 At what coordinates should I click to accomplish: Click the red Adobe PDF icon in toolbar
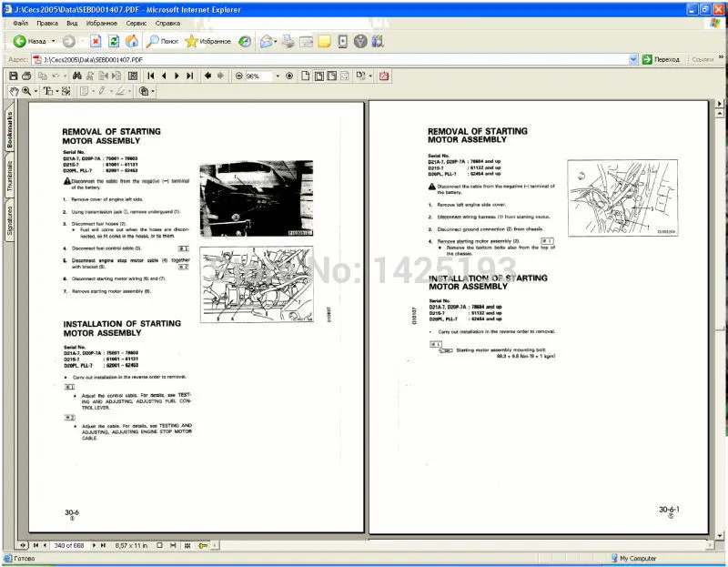pyautogui.click(x=383, y=76)
